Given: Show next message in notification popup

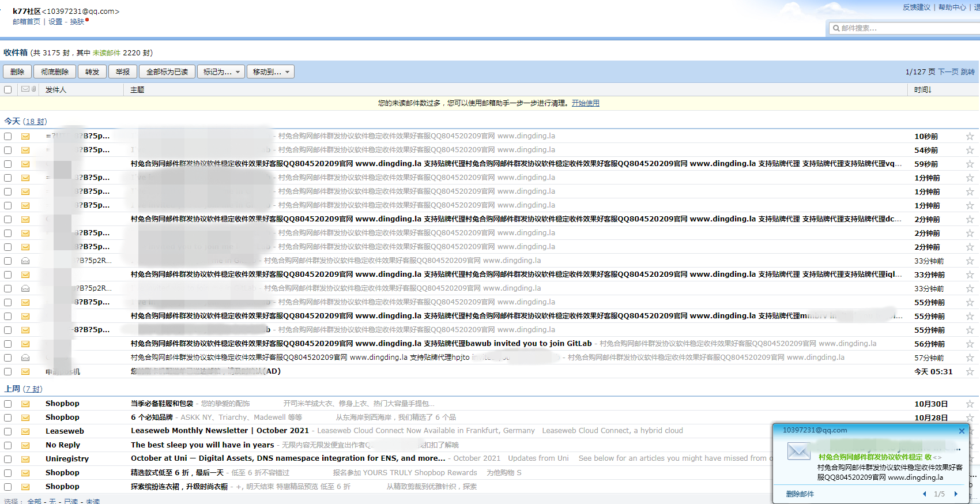Looking at the screenshot, I should point(956,494).
